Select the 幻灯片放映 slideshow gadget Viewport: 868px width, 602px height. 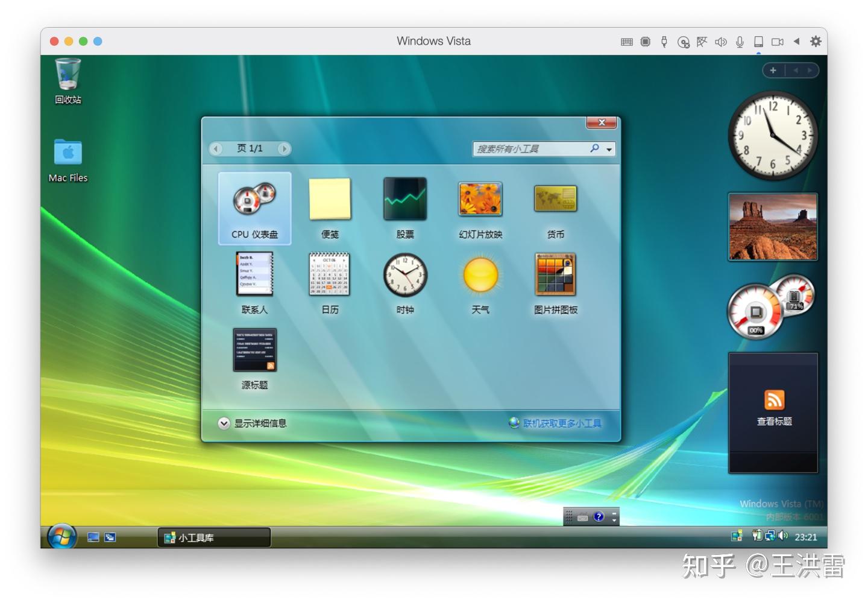pos(480,208)
